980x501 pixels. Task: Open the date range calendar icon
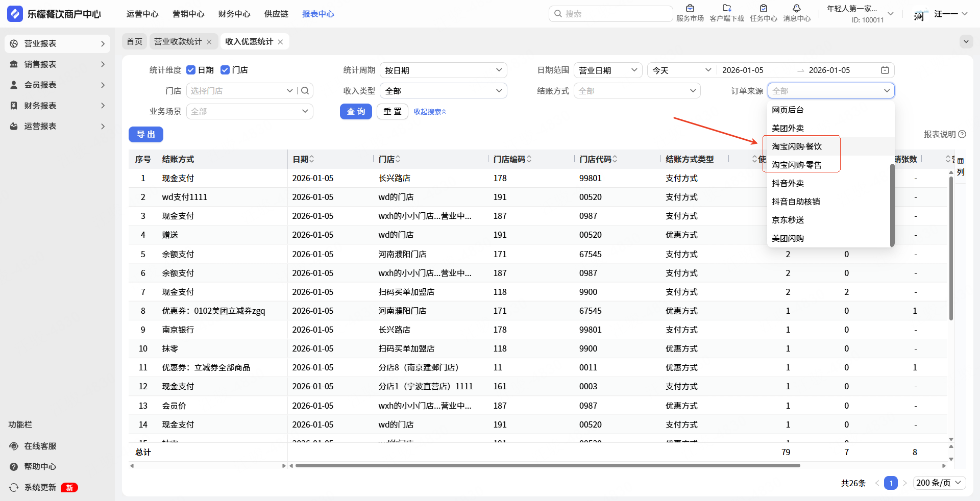tap(885, 70)
